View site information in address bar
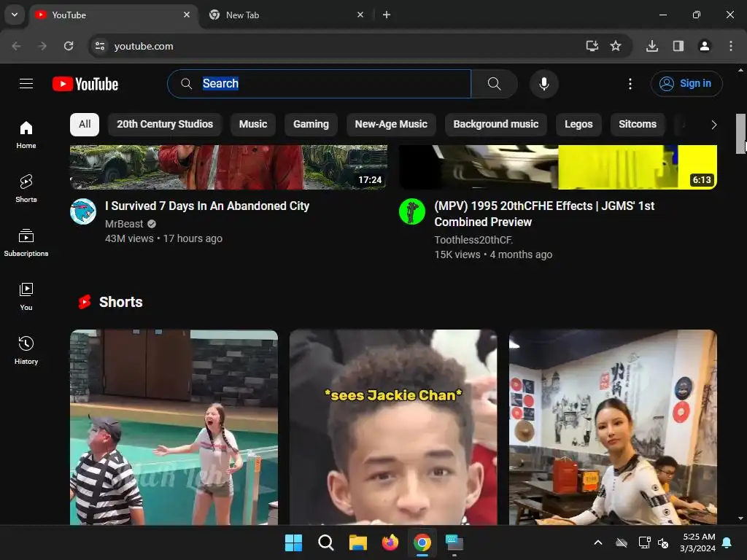This screenshot has width=747, height=560. click(x=99, y=46)
